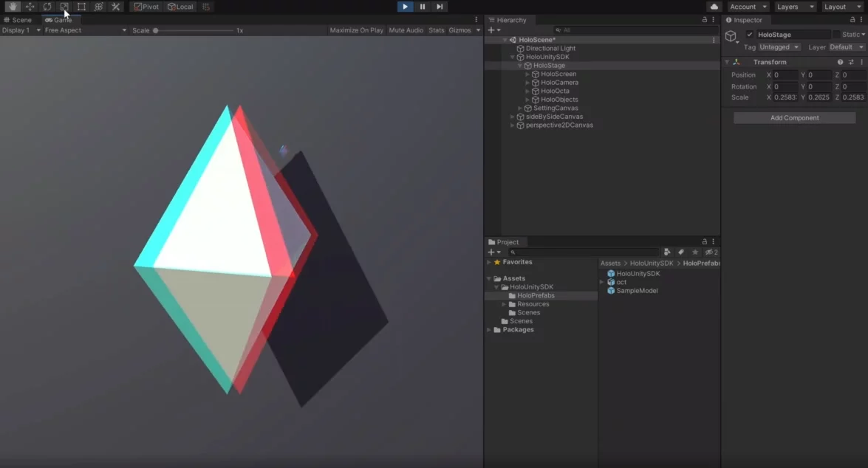Viewport: 868px width, 468px height.
Task: Open the cloud services icon
Action: [714, 7]
